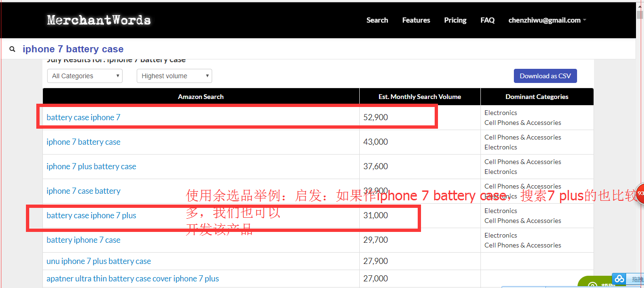Viewport: 644px width, 288px height.
Task: Open the FAQ nav item
Action: pos(487,20)
